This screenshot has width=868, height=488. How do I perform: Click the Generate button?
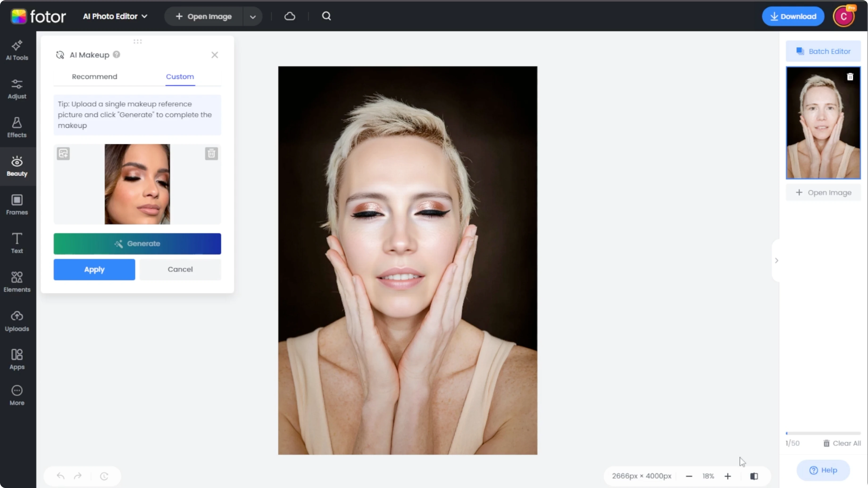pos(137,244)
